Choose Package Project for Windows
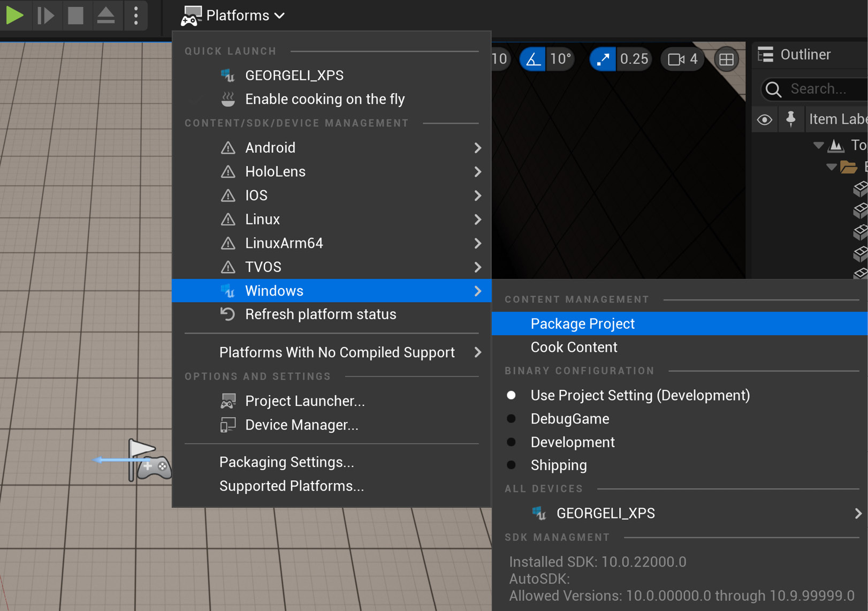Viewport: 868px width, 611px height. tap(680, 323)
